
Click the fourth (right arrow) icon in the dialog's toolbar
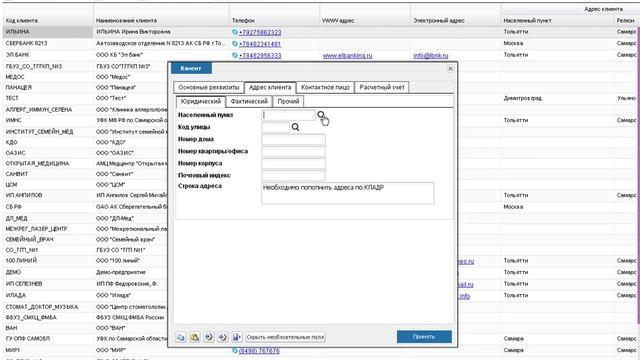[x=222, y=337]
